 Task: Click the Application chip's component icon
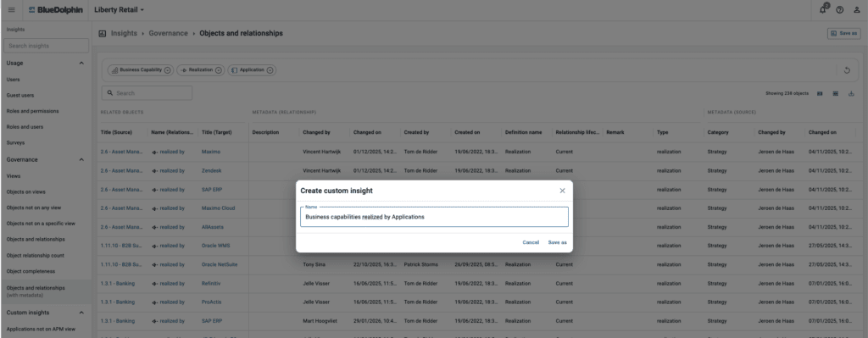tap(235, 70)
